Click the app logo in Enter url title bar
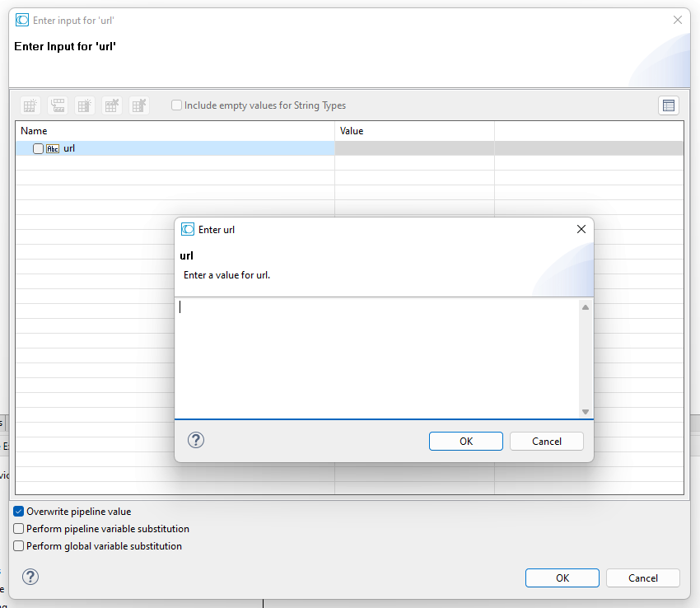 188,229
